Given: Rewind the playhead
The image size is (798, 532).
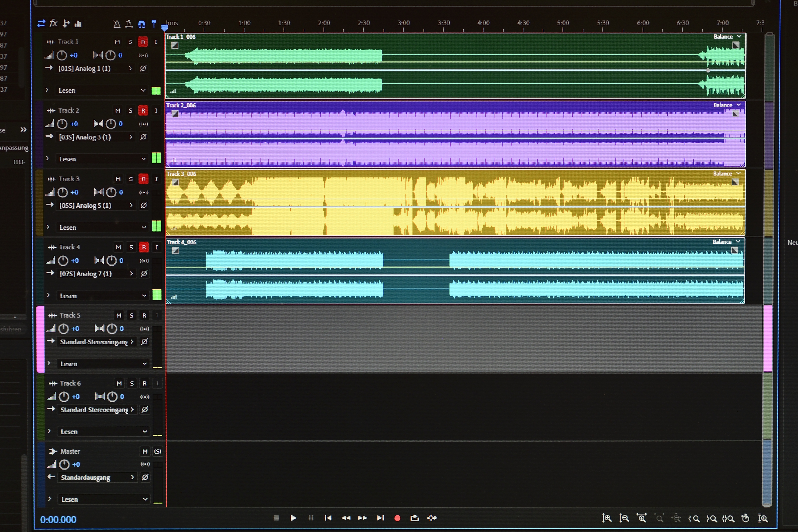Looking at the screenshot, I should pyautogui.click(x=346, y=518).
